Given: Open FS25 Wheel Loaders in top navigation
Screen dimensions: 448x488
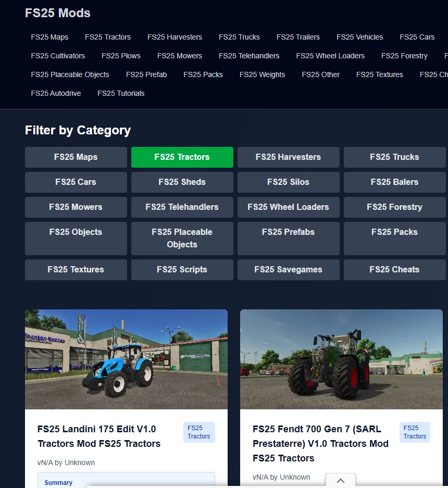Looking at the screenshot, I should (x=330, y=56).
